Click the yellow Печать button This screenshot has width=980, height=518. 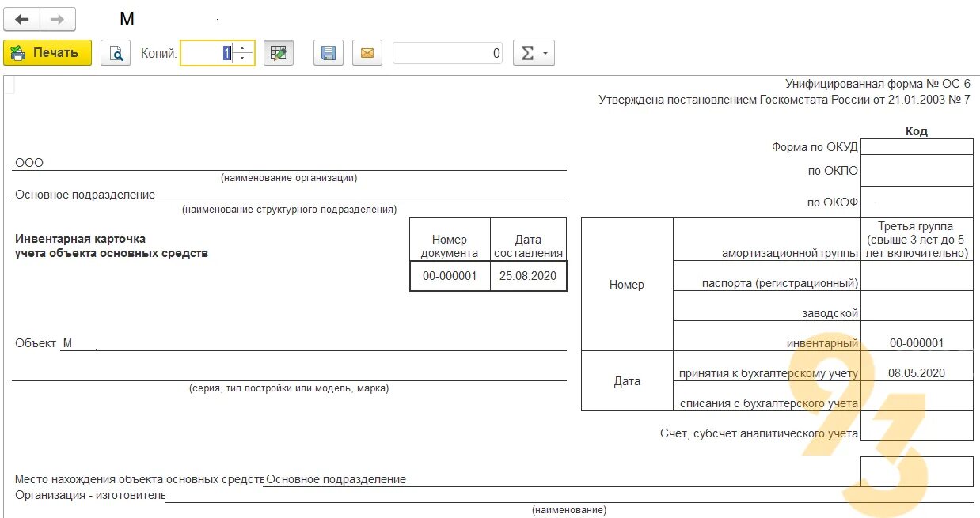pos(47,53)
